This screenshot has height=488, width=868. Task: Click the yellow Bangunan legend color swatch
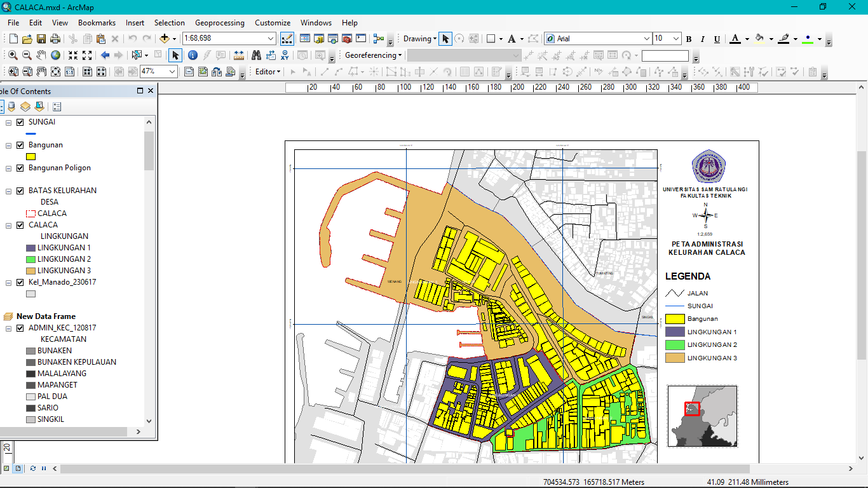30,156
